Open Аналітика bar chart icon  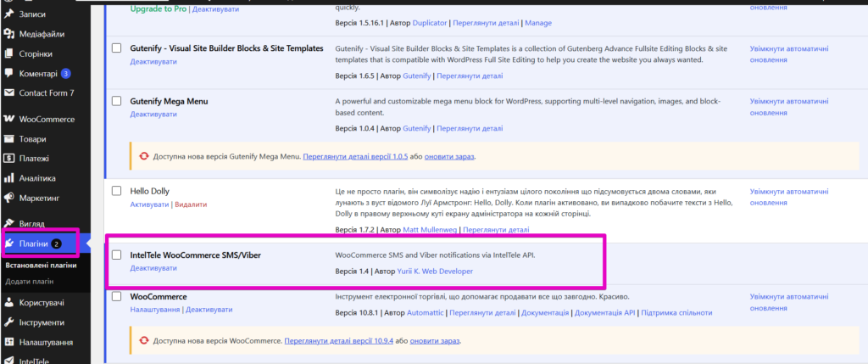pyautogui.click(x=8, y=178)
